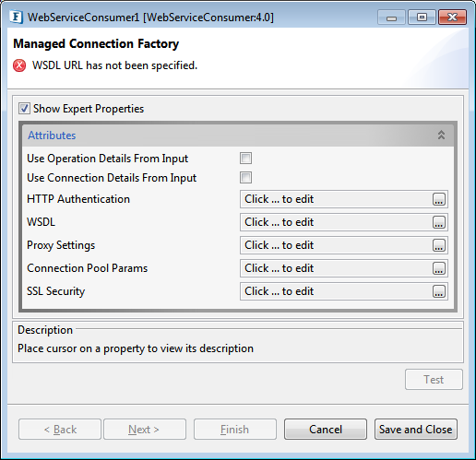Collapse the Attributes section with double chevron
Viewport: 476px width, 460px height.
(441, 135)
